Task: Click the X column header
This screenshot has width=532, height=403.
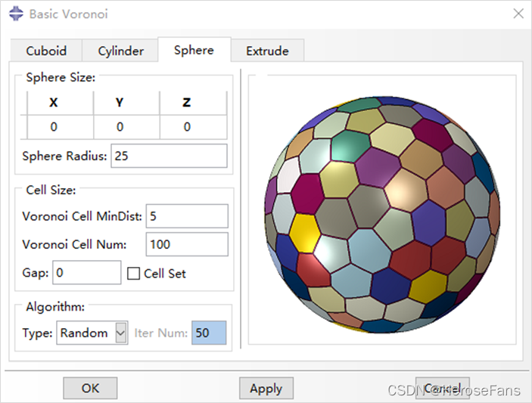Action: pyautogui.click(x=54, y=102)
